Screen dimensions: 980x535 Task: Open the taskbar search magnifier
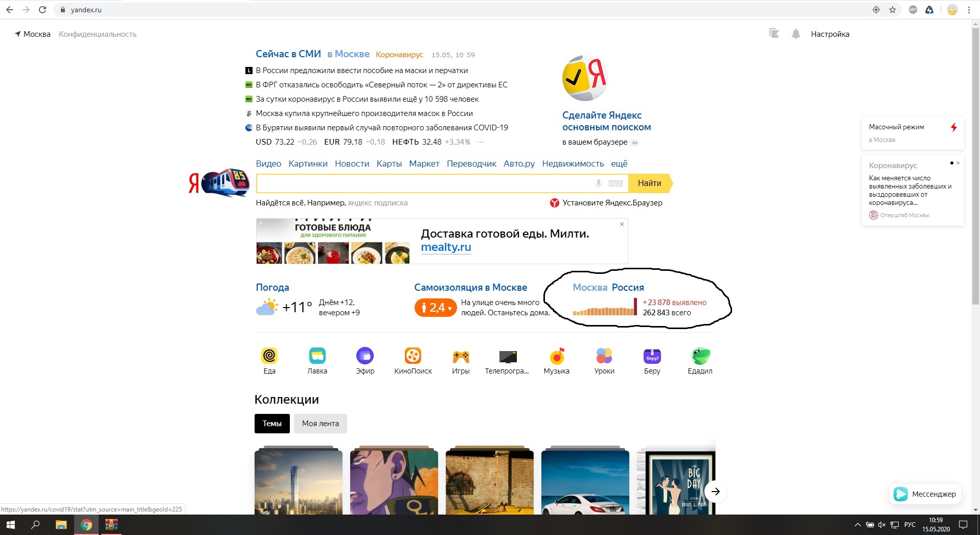(x=35, y=525)
